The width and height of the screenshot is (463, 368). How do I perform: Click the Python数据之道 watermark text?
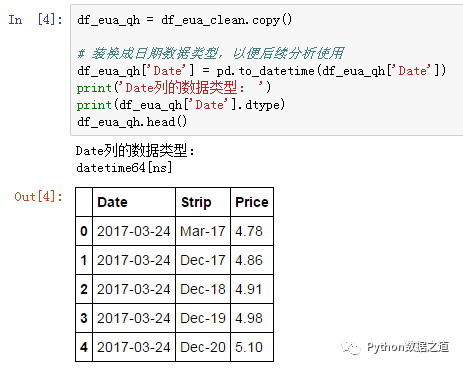(408, 347)
